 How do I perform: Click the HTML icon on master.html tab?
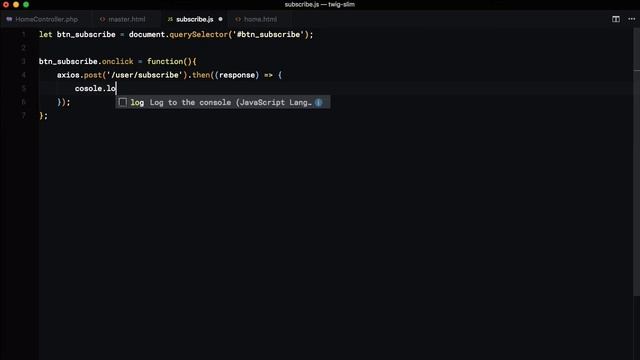(x=102, y=19)
